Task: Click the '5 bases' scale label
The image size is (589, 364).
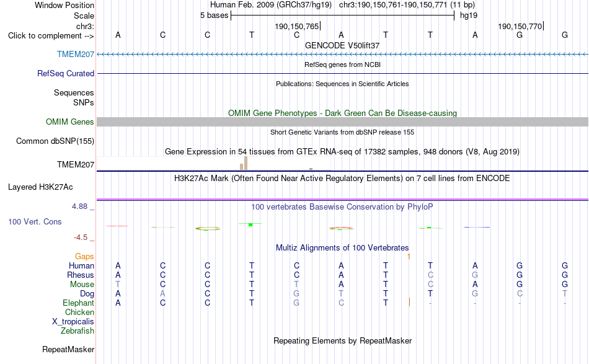Action: click(214, 15)
